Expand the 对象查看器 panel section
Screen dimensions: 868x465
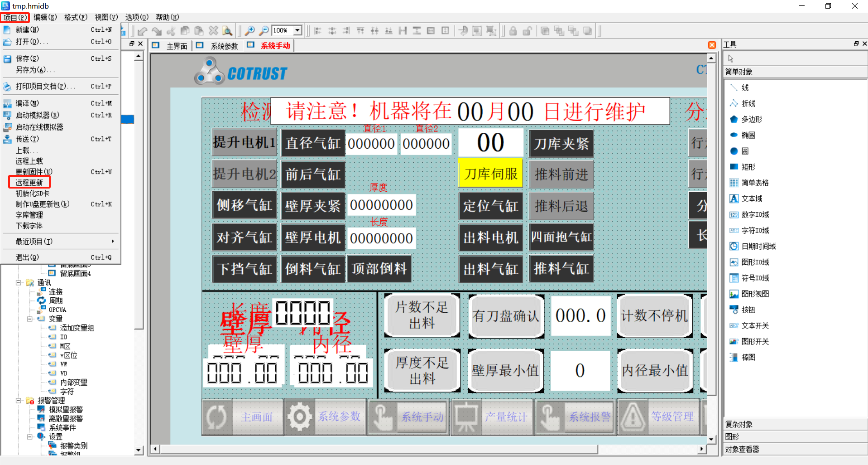pyautogui.click(x=795, y=449)
